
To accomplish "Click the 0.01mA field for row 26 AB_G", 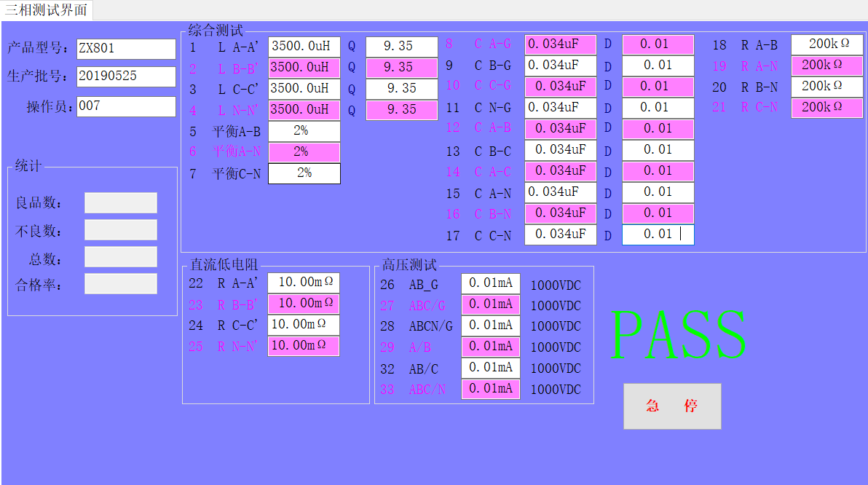I will pyautogui.click(x=490, y=283).
